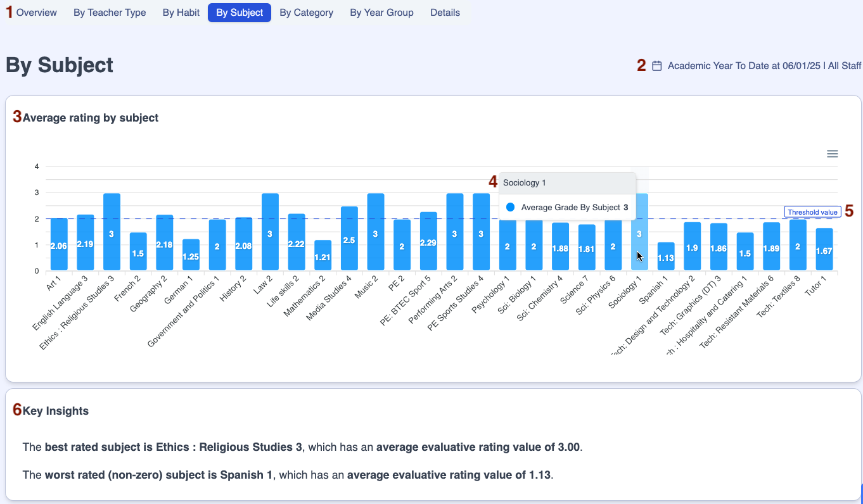Viewport: 863px width, 504px height.
Task: Click the Government and Politics 1 bar
Action: click(217, 245)
